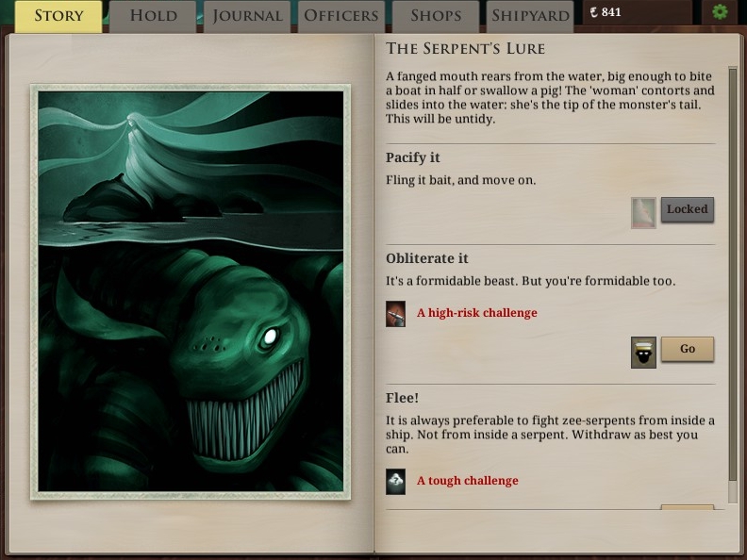747x560 pixels.
Task: Click the zee-serpent illustration card
Action: click(191, 292)
